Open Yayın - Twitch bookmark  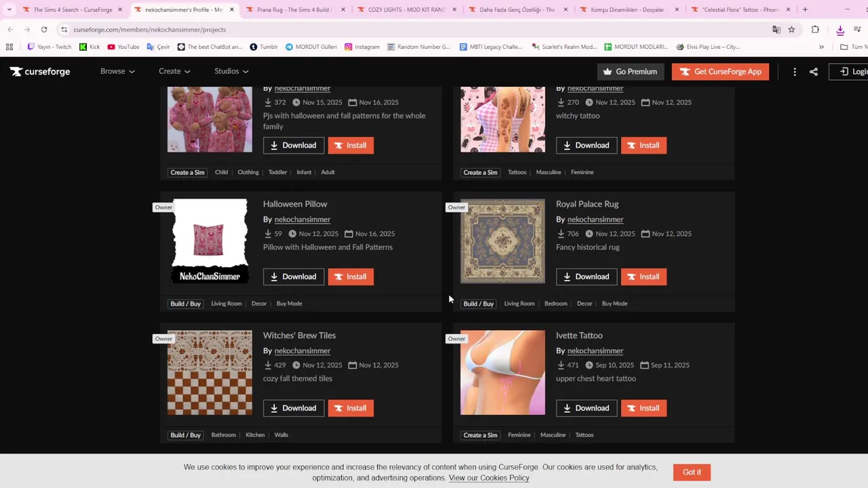[49, 47]
